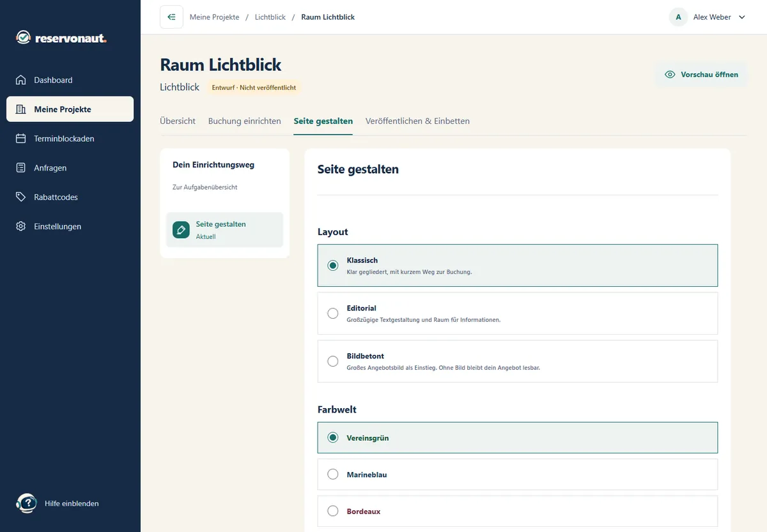Click the astronaut help icon
767x532 pixels.
coord(26,503)
